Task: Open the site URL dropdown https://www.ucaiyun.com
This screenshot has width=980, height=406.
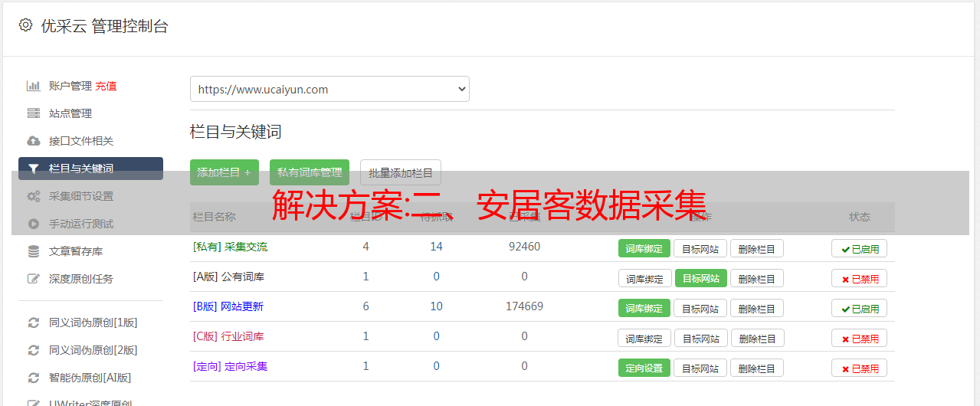Action: point(329,89)
